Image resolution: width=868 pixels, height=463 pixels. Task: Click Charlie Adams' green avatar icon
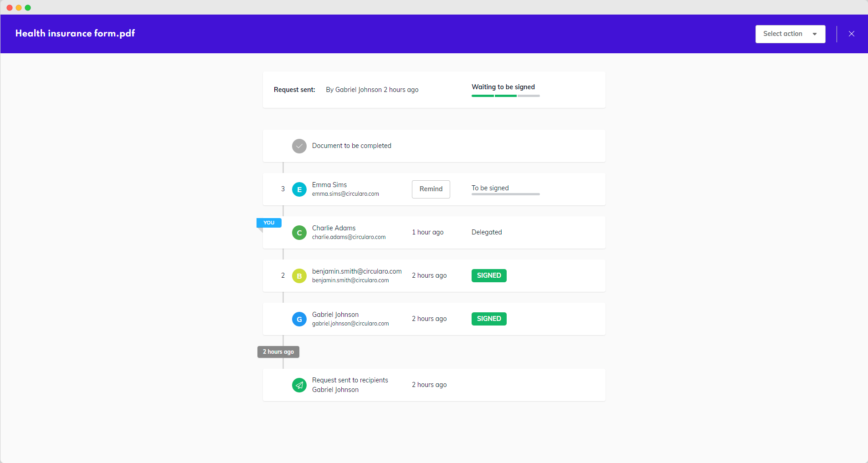pos(299,233)
